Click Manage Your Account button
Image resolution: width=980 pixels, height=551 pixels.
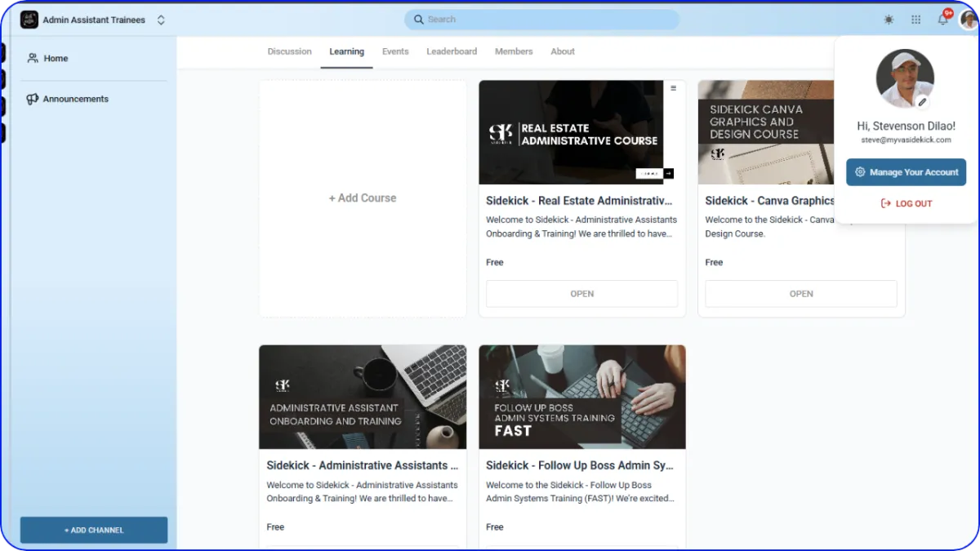pos(906,172)
